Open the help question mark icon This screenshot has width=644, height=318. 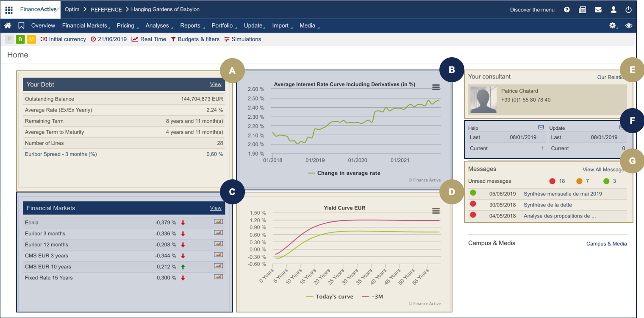tap(567, 10)
